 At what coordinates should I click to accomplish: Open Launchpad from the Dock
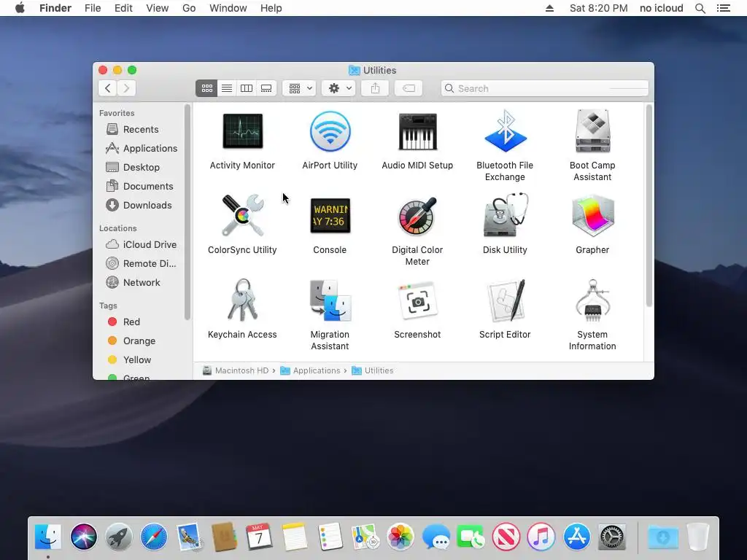pyautogui.click(x=119, y=537)
